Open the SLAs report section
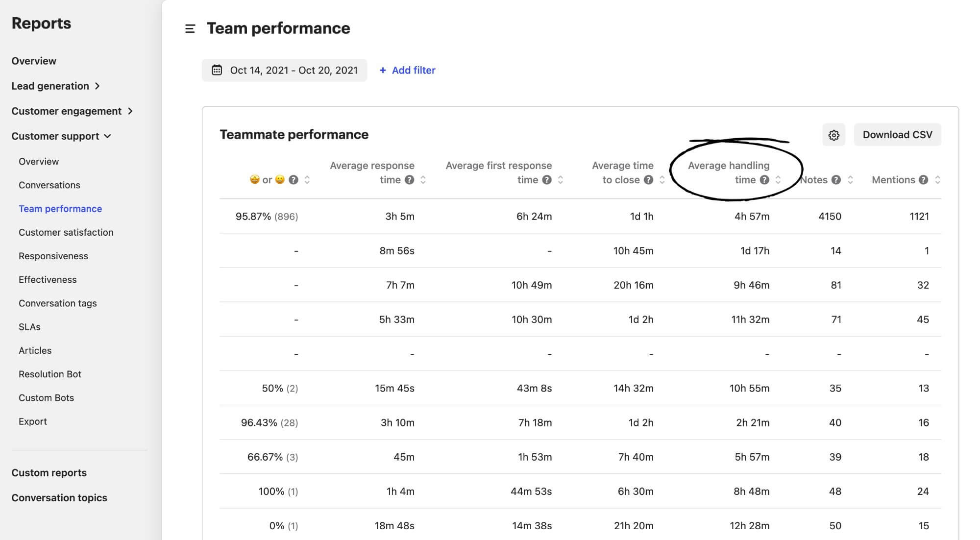Screen dimensions: 980x540 pos(29,326)
